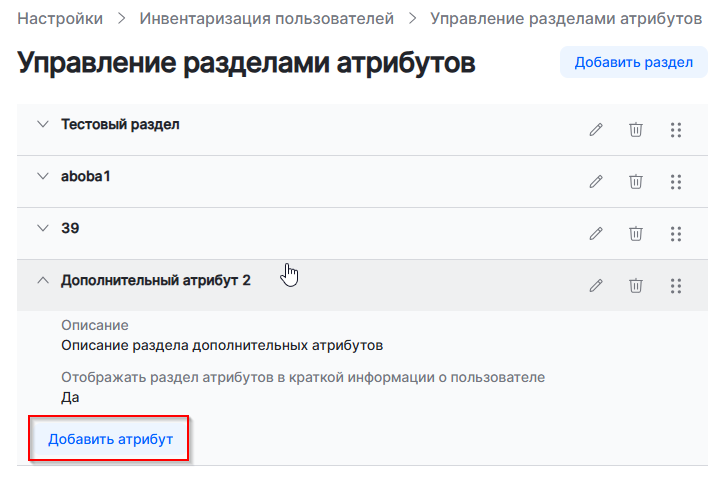Edit the "Тестовый раздел" section with pencil icon
Screen dimensions: 726x478
pos(596,129)
